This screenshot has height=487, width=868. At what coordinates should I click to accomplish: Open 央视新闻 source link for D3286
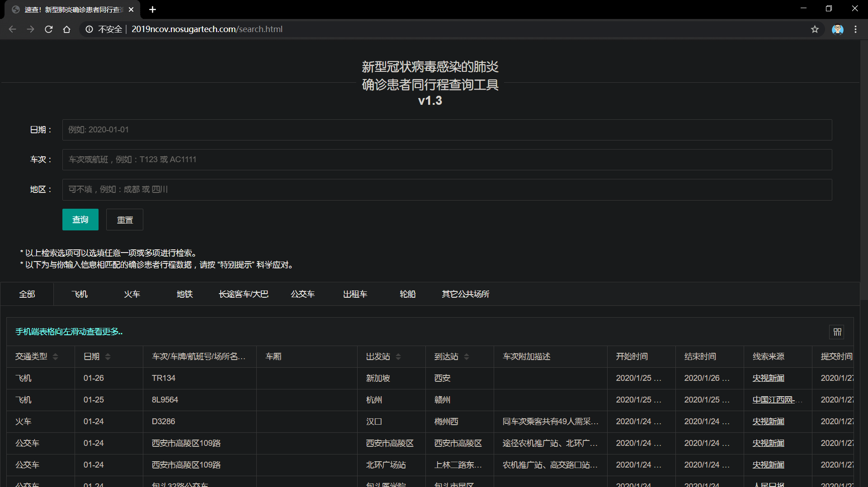tap(768, 421)
